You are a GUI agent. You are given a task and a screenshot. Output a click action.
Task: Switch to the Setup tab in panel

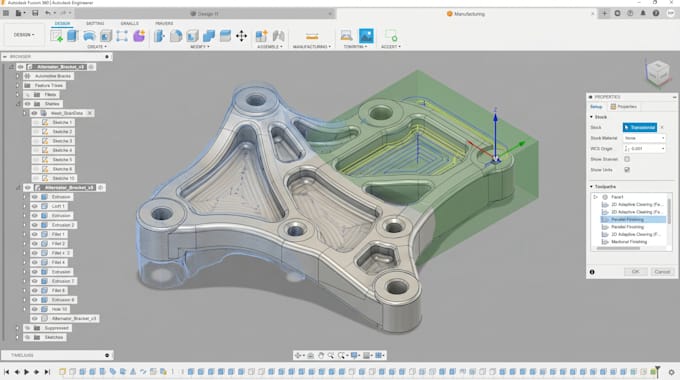(596, 107)
